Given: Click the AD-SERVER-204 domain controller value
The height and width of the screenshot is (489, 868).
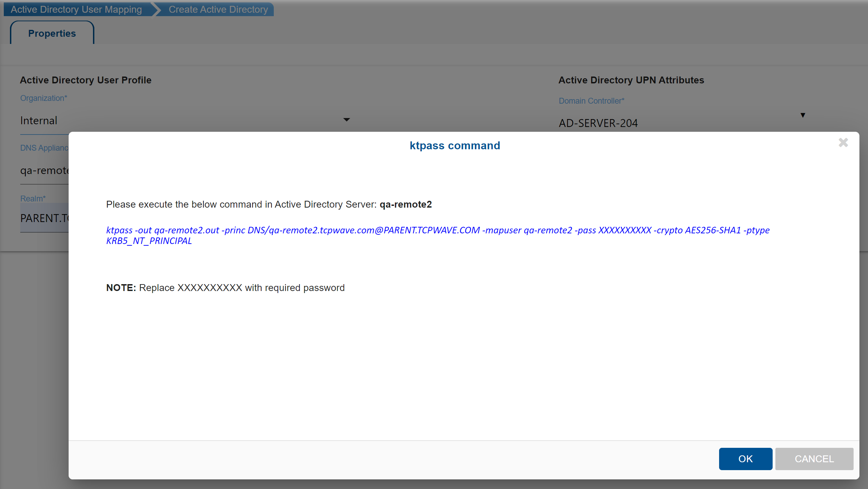Looking at the screenshot, I should point(598,123).
